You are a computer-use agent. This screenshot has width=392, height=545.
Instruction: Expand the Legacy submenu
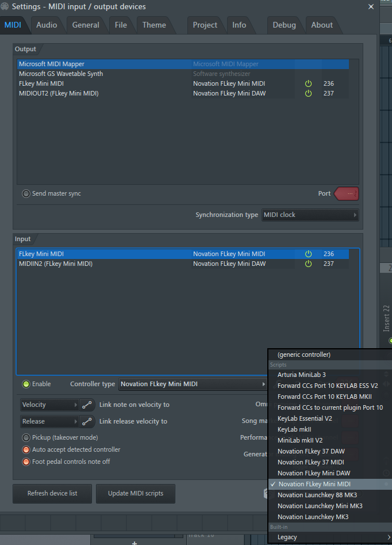(330, 537)
